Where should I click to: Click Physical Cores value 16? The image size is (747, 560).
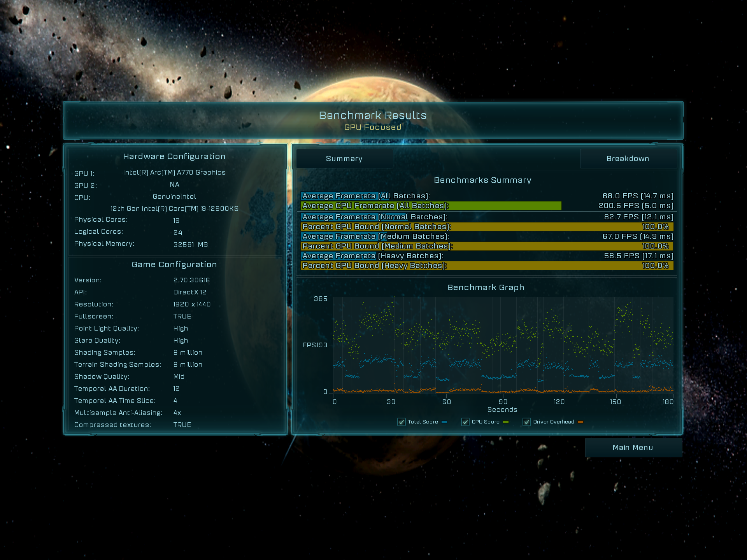(x=176, y=220)
